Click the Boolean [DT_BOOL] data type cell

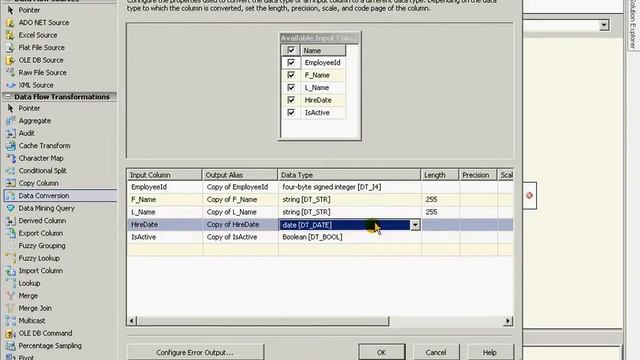click(349, 237)
